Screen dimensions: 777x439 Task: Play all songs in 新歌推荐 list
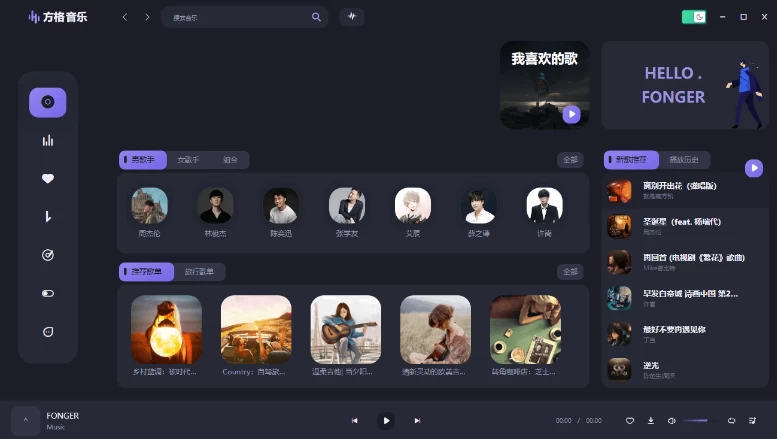pos(754,168)
